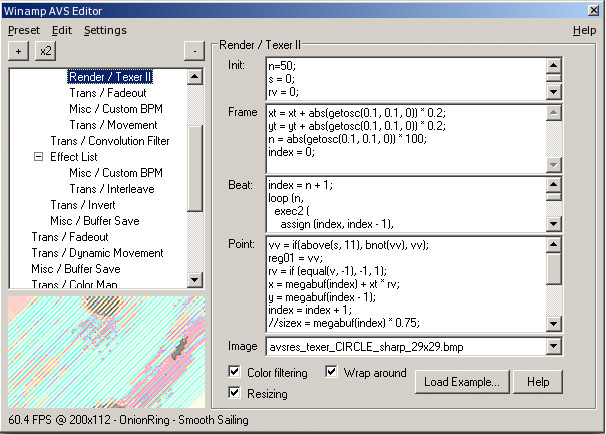Image resolution: width=606 pixels, height=434 pixels.
Task: Toggle the Wrap around checkbox
Action: [331, 372]
